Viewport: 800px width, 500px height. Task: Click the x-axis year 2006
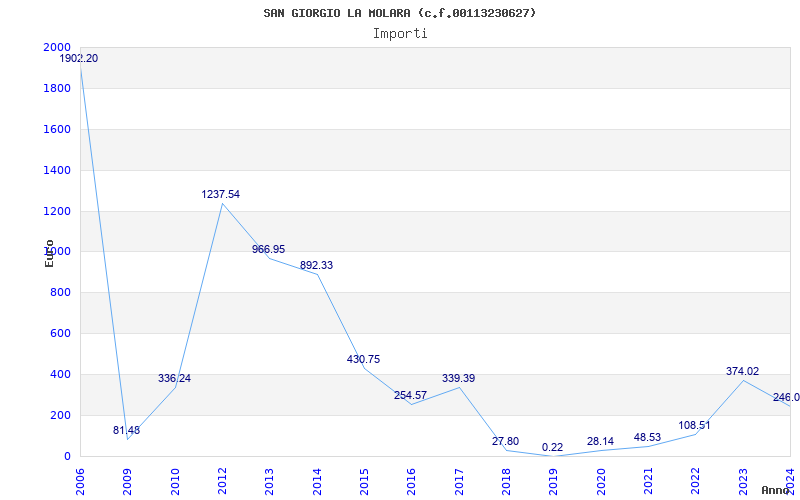point(80,482)
